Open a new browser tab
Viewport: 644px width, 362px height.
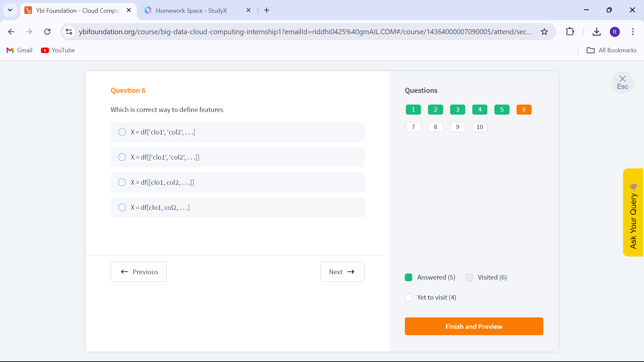point(267,10)
